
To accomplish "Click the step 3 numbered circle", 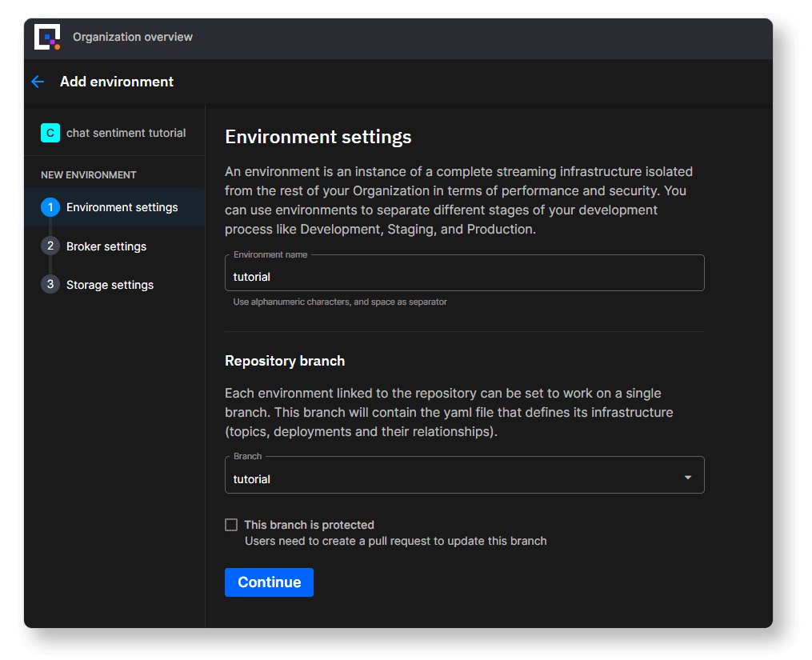I will (x=52, y=284).
